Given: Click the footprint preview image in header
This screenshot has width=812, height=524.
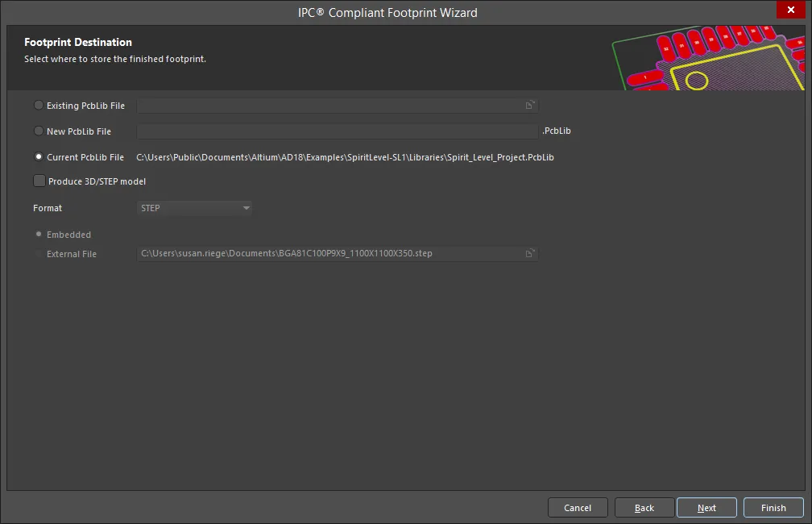Looking at the screenshot, I should pos(709,58).
